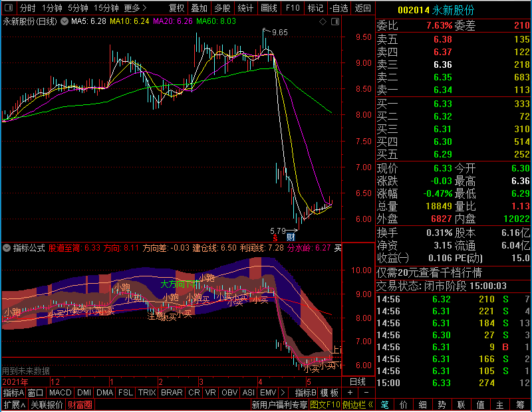Select the 指标B indicator group
The height and width of the screenshot is (412, 532).
coord(306,393)
